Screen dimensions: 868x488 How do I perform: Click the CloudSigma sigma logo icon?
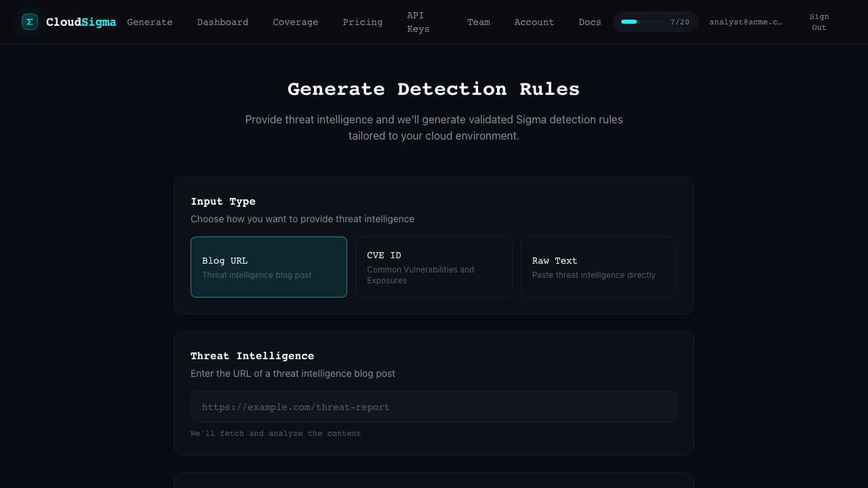point(29,22)
